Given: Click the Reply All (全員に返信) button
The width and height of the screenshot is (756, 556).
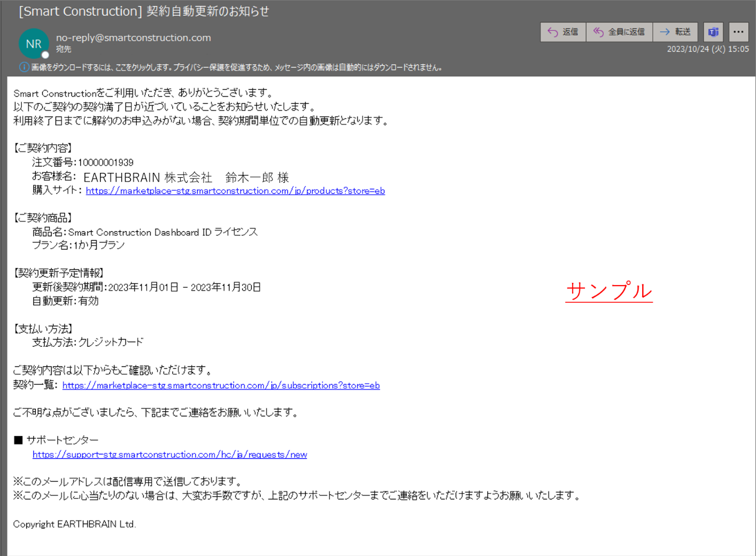Looking at the screenshot, I should pos(619,32).
